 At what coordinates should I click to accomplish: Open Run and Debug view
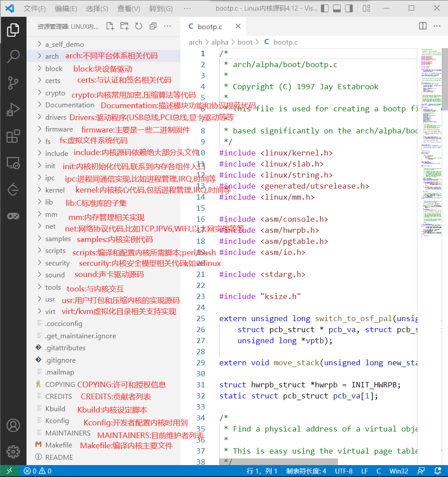[13, 110]
